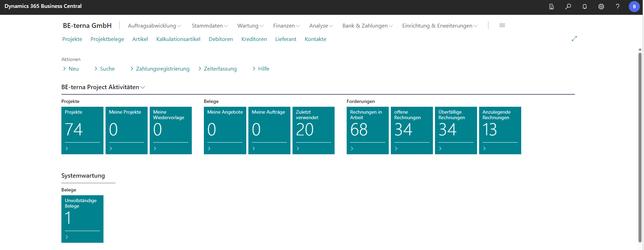
Task: Click the document report icon in header
Action: pyautogui.click(x=552, y=7)
